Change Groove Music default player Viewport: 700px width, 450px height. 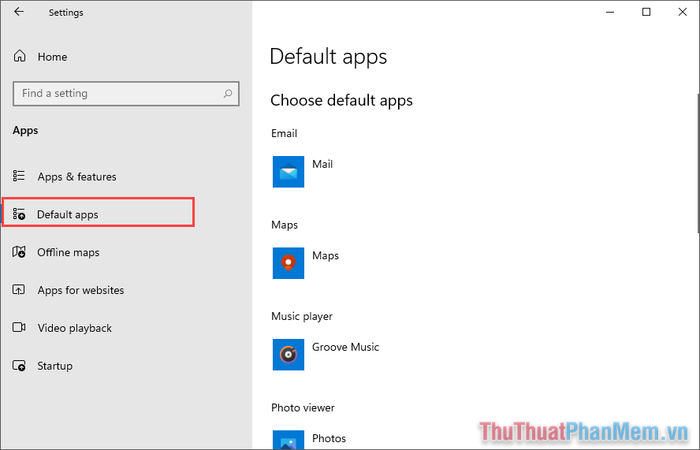click(346, 347)
